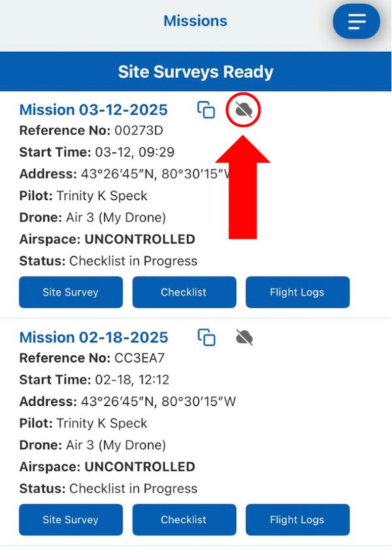Screen dimensions: 392x550
Task: Open the Mission 02-18-2025 title link
Action: [x=93, y=337]
